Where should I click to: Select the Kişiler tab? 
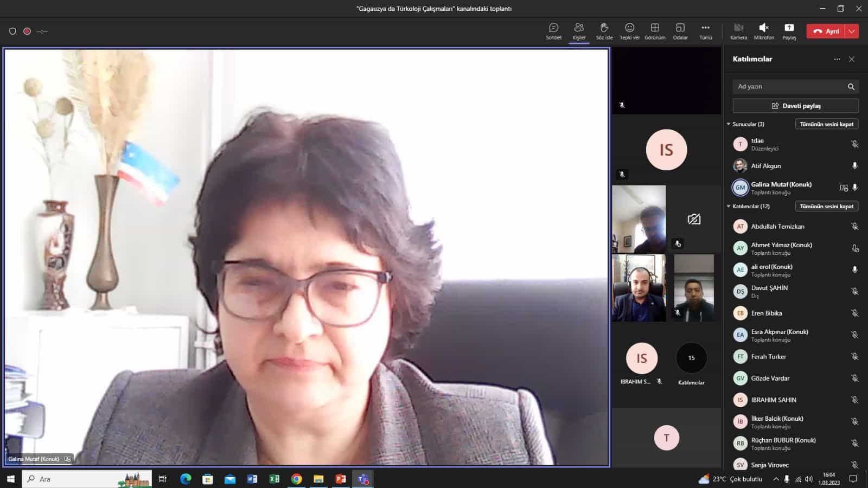click(x=579, y=31)
